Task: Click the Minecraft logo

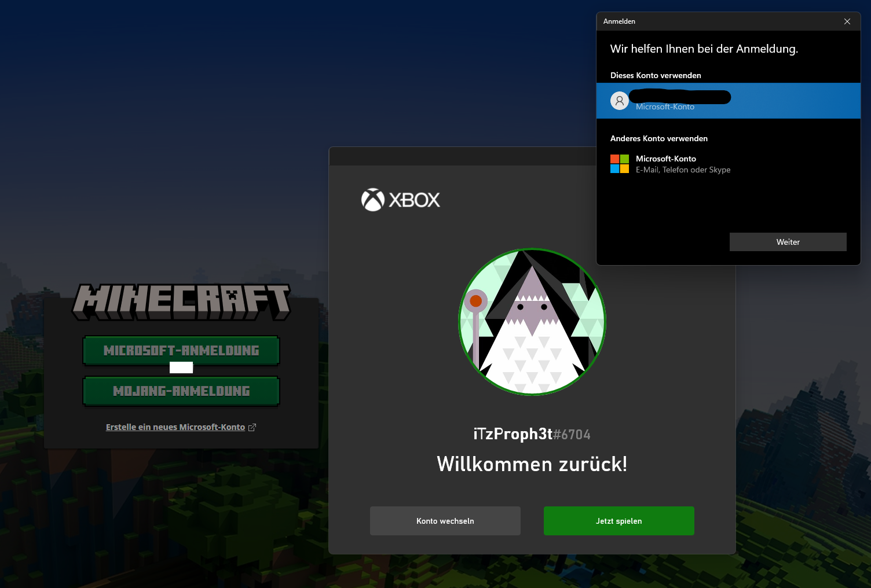Action: coord(181,302)
